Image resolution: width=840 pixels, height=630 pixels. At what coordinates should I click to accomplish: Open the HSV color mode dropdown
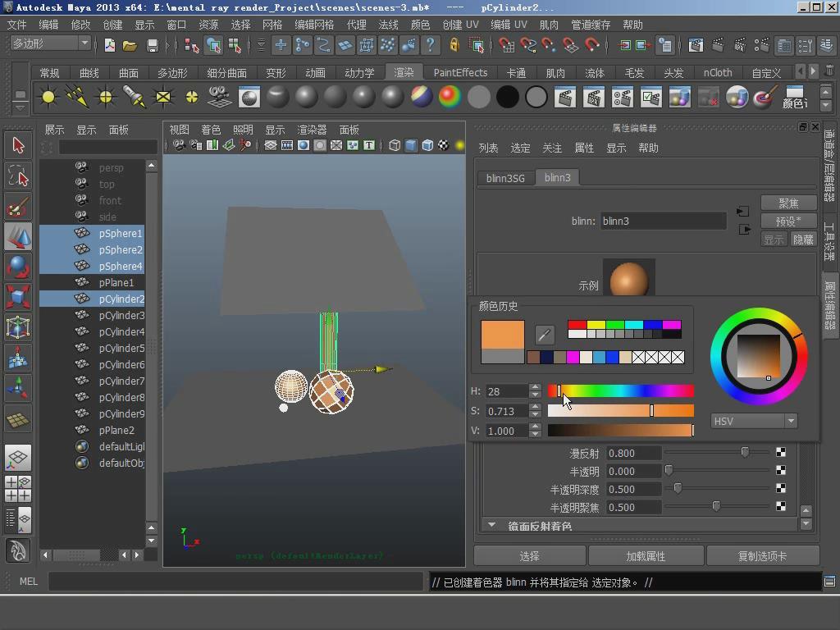coord(755,421)
